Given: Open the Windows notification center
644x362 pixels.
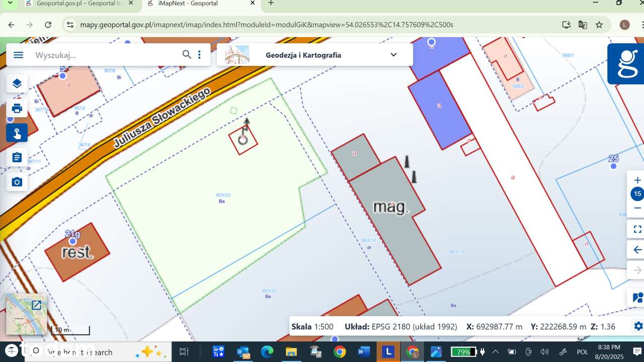Looking at the screenshot, I should click(x=637, y=351).
